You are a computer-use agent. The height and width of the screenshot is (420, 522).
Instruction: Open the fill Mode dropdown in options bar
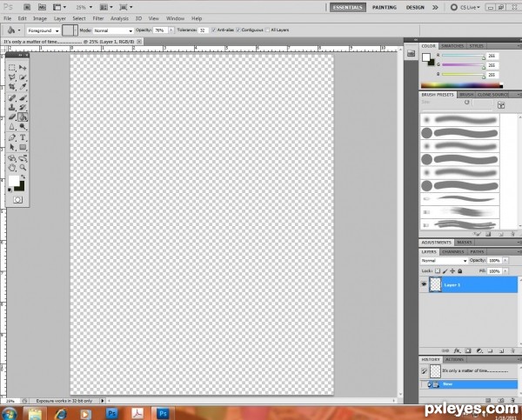pos(113,30)
